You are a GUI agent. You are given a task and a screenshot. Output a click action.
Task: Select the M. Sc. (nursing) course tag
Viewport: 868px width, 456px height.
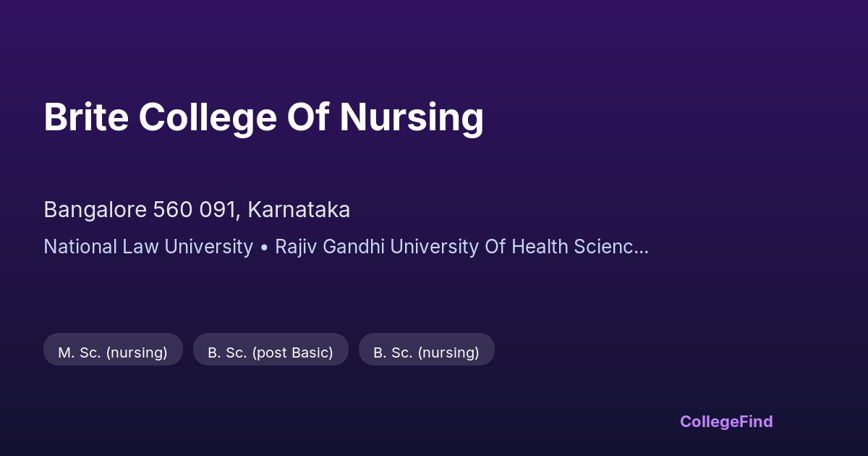[113, 352]
